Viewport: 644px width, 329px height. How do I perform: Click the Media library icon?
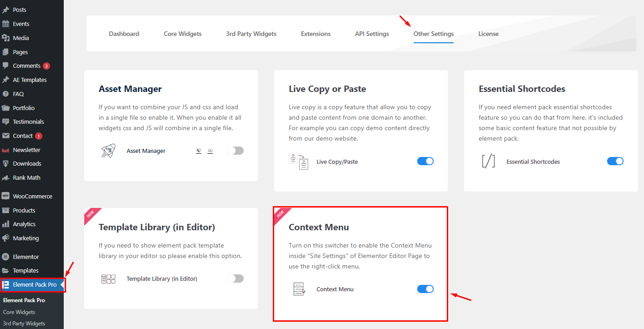pos(5,38)
